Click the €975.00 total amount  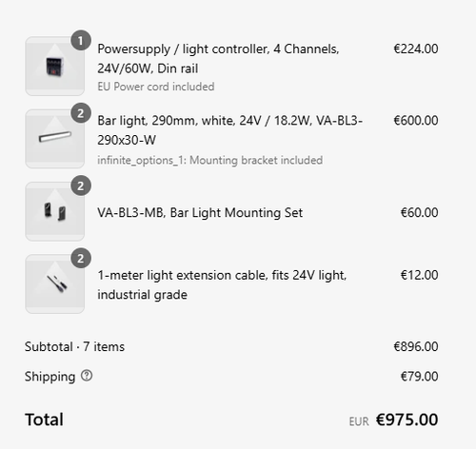click(407, 420)
